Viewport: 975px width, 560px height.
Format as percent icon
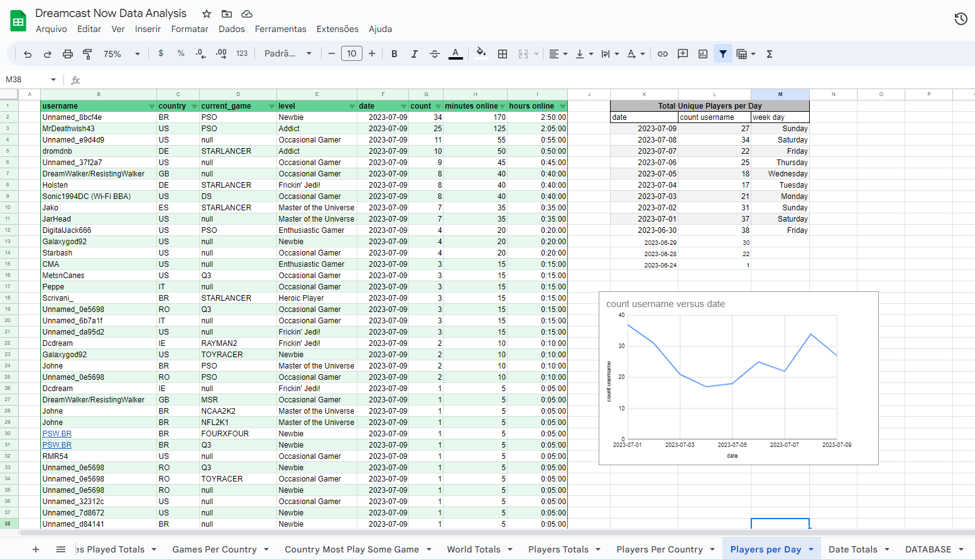(181, 54)
